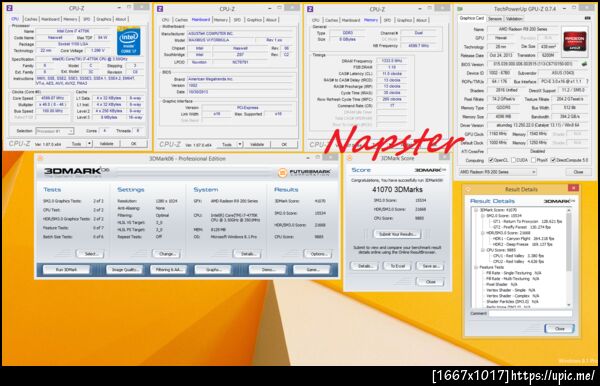The image size is (600, 386).
Task: Click the Result Details red close button
Action: pos(573,188)
